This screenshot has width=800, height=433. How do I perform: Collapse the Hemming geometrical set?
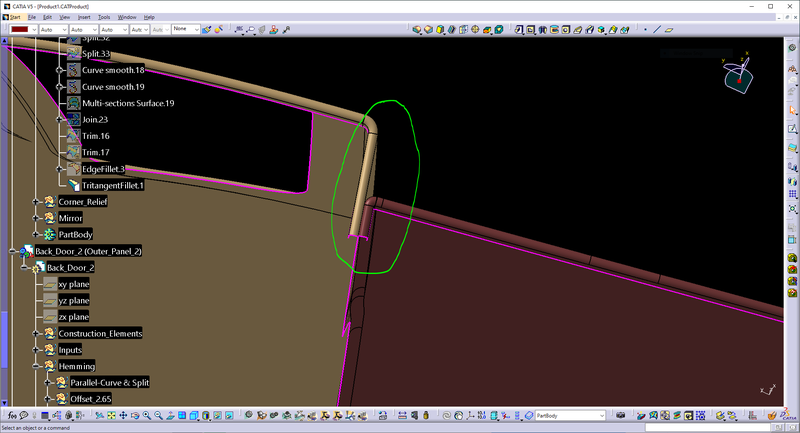tap(36, 366)
